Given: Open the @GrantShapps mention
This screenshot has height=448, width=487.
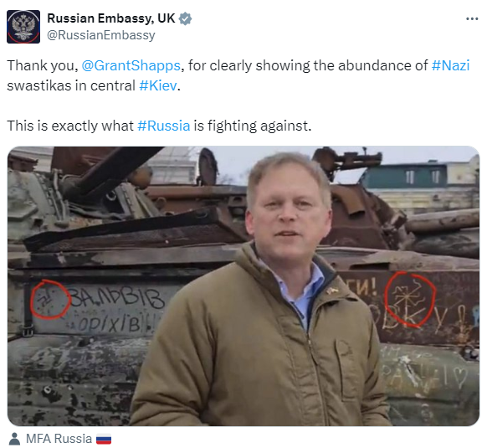Looking at the screenshot, I should (x=131, y=65).
